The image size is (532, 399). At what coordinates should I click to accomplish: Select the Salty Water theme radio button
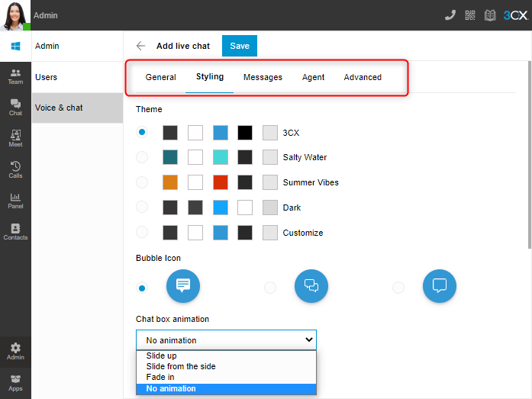(142, 157)
